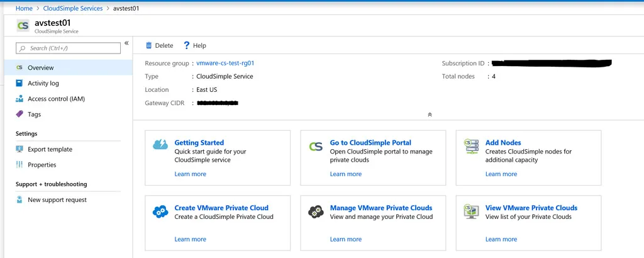Viewport: 644px width, 258px height.
Task: Open the Properties menu item
Action: (68, 165)
